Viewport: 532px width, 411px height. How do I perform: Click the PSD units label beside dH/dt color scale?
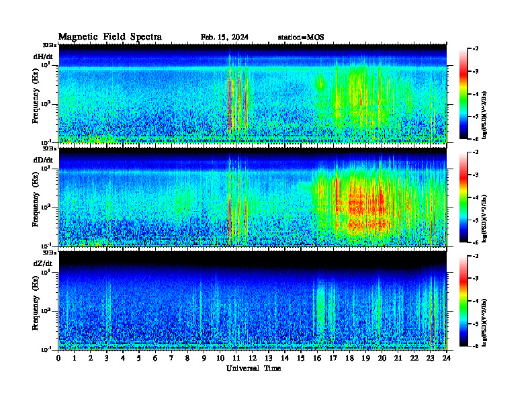(484, 114)
